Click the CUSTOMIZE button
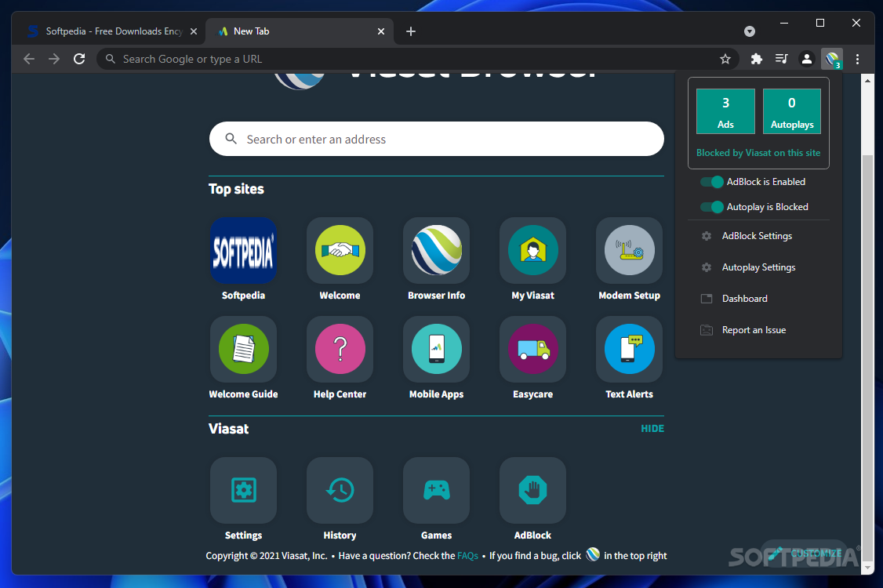 [804, 553]
